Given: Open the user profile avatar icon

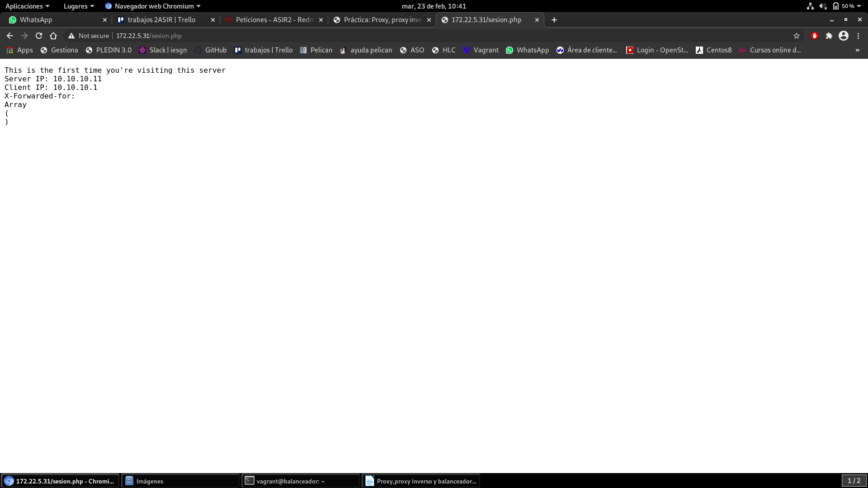Looking at the screenshot, I should click(x=843, y=36).
